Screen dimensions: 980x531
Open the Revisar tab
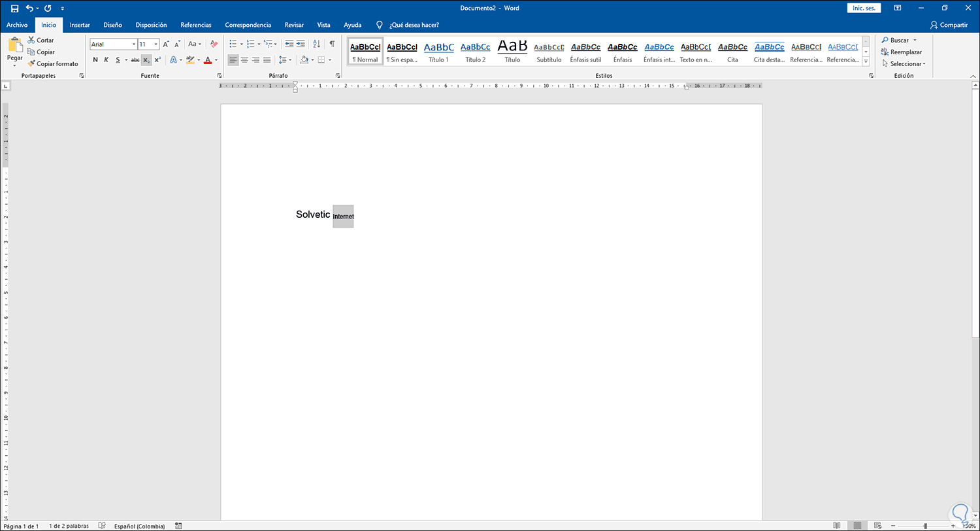coord(294,25)
